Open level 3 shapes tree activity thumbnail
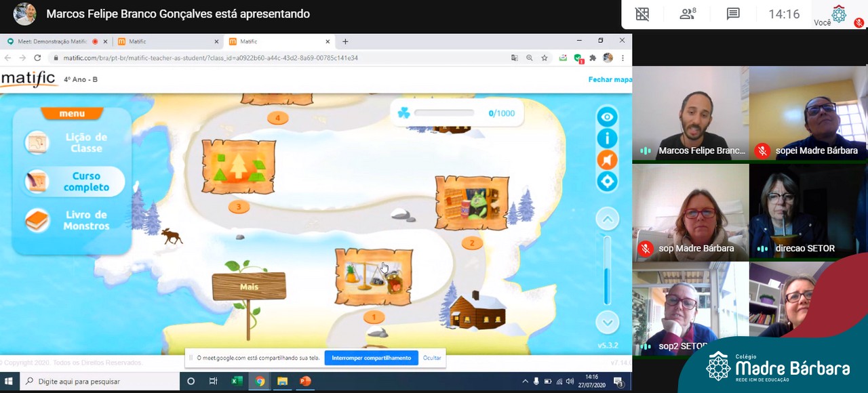 point(239,167)
